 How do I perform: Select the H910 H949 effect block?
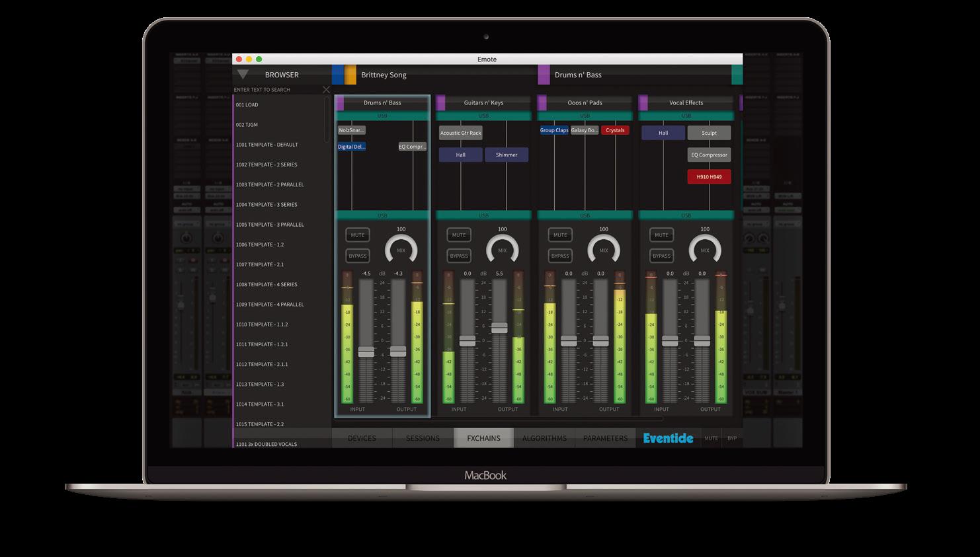point(708,176)
